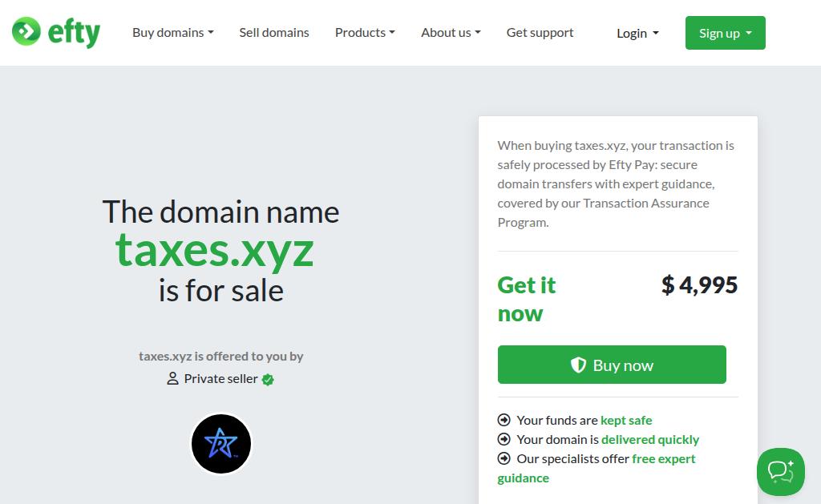The image size is (821, 504).
Task: Click the Efty logo icon
Action: click(x=26, y=32)
